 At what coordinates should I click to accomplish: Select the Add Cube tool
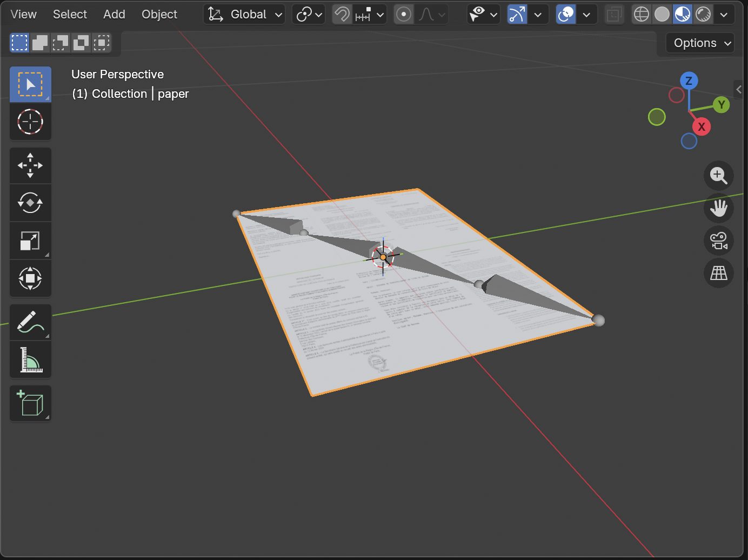(30, 403)
